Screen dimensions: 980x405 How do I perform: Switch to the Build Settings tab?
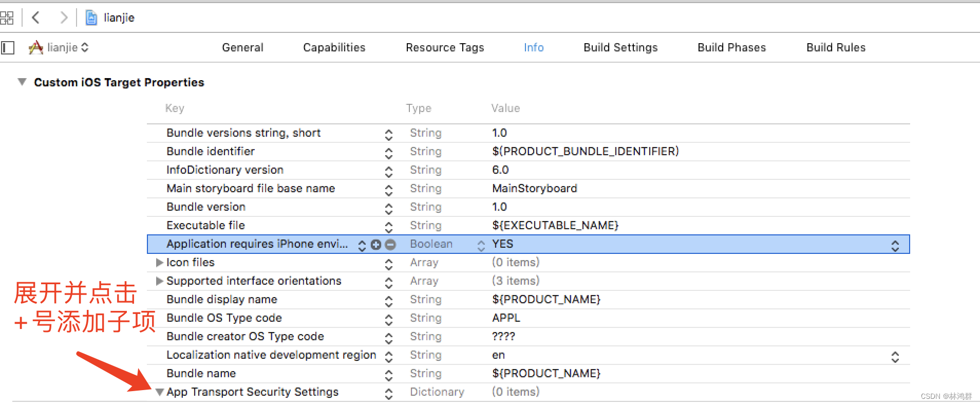pos(620,47)
